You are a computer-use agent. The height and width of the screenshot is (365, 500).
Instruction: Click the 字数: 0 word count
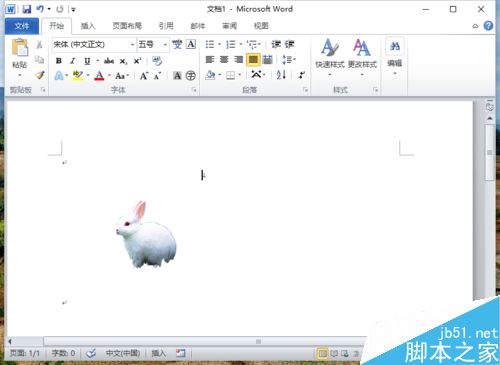pos(63,353)
